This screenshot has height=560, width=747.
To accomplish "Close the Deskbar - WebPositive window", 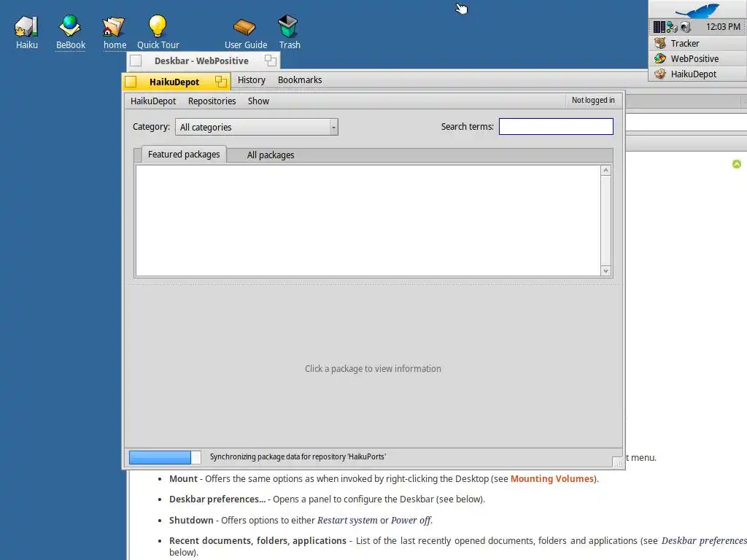I will click(x=136, y=61).
